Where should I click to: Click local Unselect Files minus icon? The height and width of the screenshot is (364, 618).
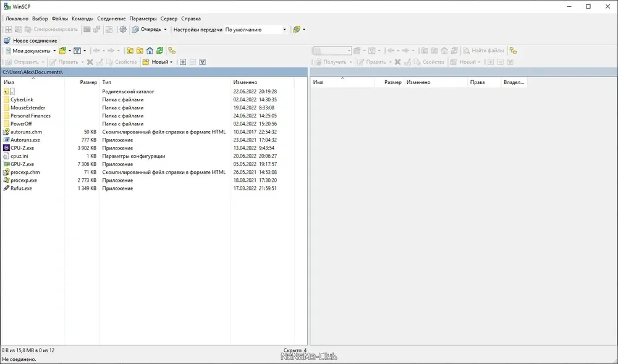[193, 62]
